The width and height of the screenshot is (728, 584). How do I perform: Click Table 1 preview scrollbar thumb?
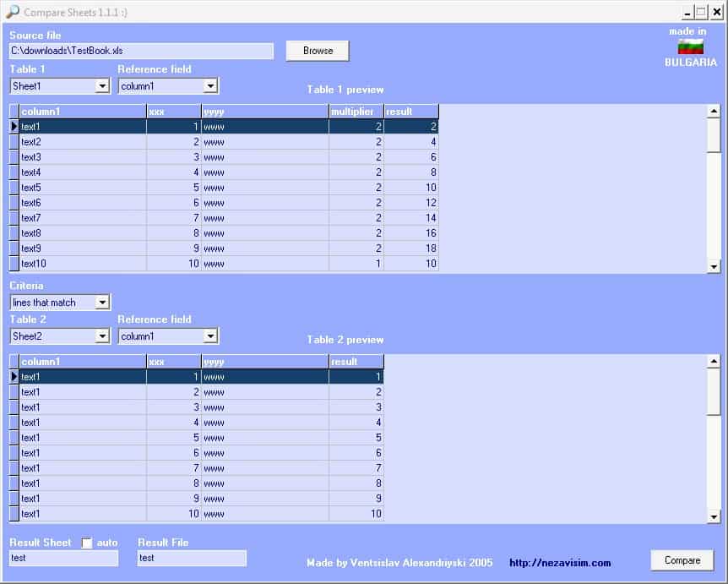pyautogui.click(x=714, y=135)
